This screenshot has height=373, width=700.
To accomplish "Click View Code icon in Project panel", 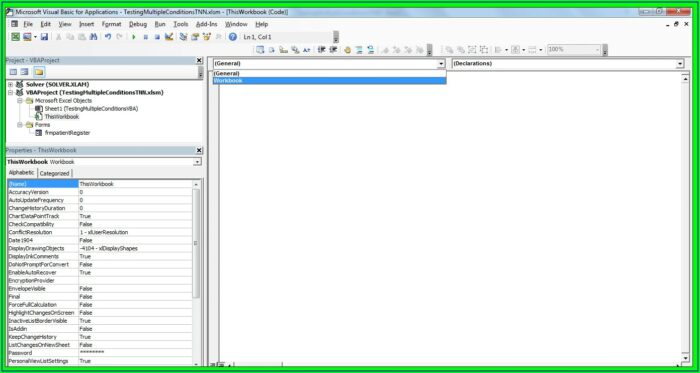I will 13,72.
